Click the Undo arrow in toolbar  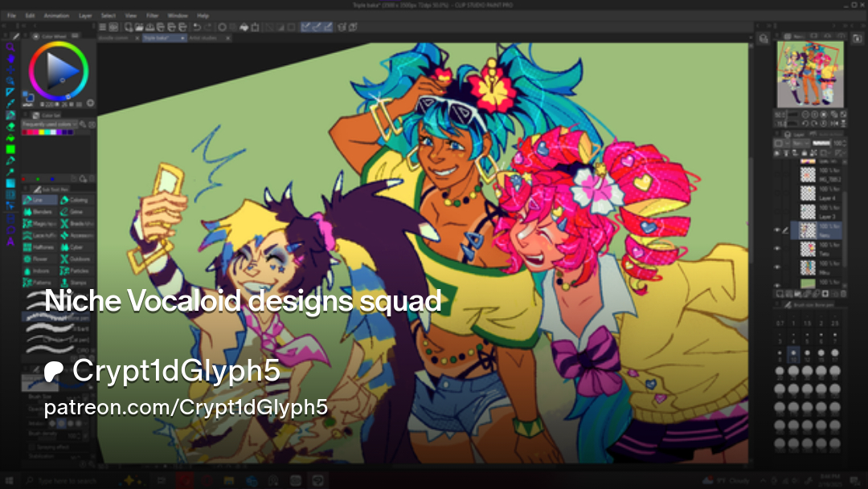point(196,26)
